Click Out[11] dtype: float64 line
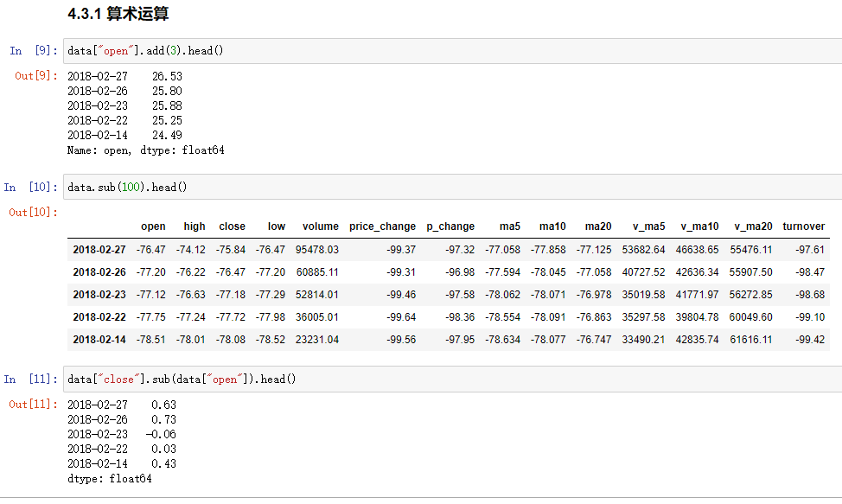Viewport: 842px width, 504px height. [110, 478]
